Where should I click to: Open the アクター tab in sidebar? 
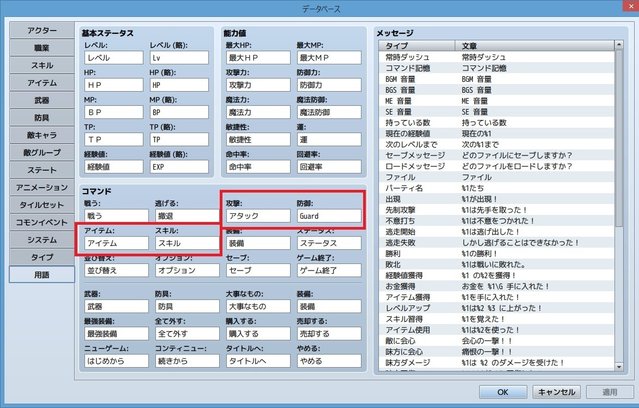pyautogui.click(x=42, y=31)
